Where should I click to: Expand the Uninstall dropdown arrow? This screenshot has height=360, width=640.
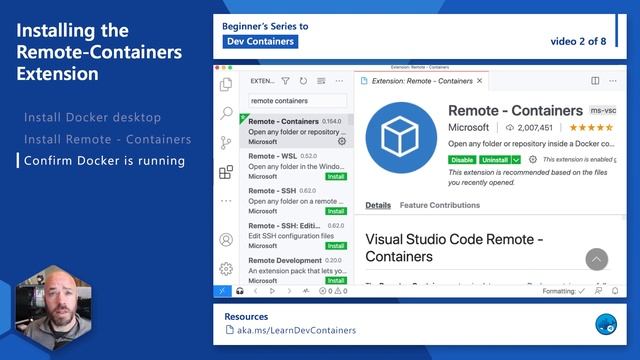point(516,160)
